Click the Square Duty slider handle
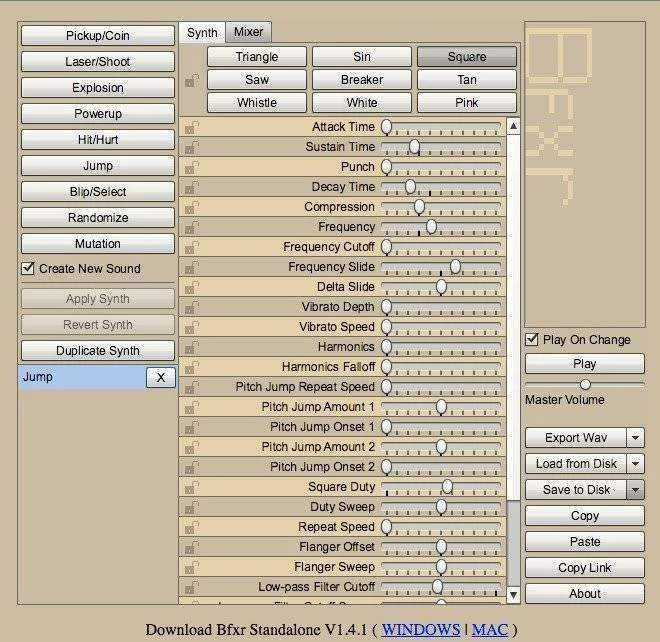This screenshot has width=660, height=642. [x=447, y=487]
